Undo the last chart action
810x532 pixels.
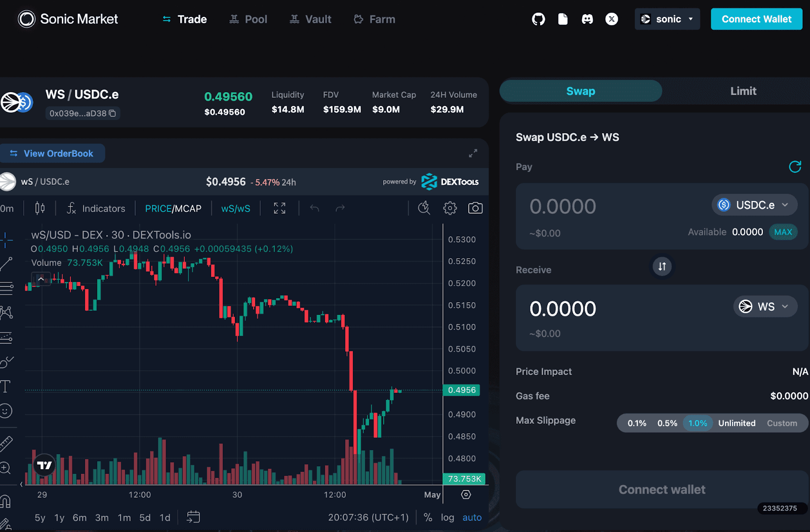(x=314, y=208)
